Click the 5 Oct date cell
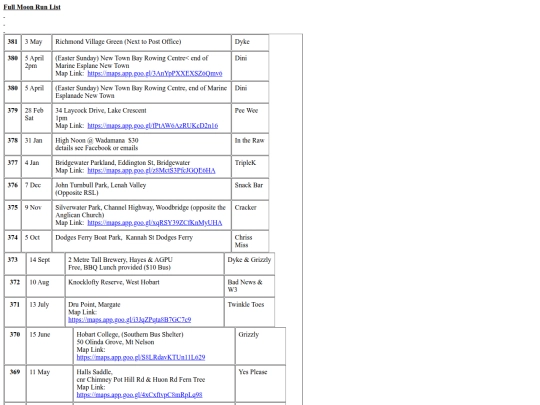 click(37, 241)
